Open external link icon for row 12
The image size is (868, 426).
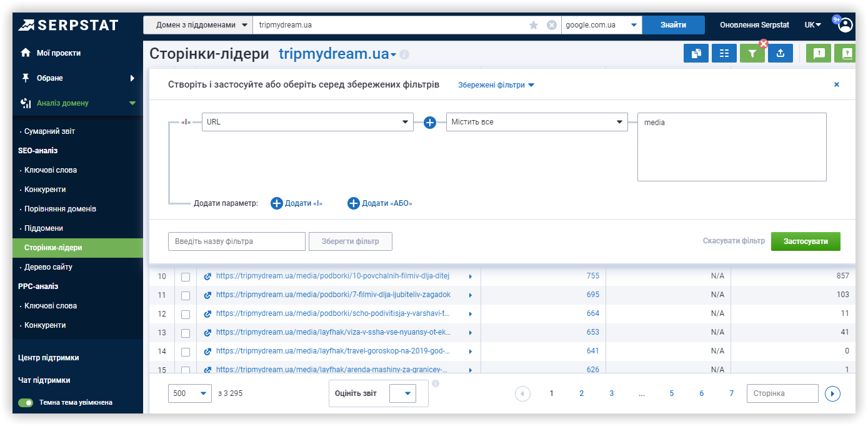click(208, 313)
